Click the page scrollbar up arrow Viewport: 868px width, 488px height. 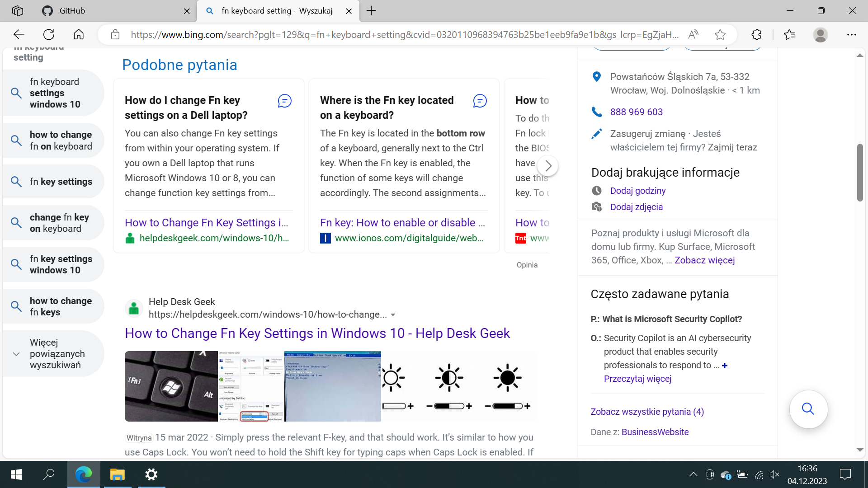pos(860,56)
